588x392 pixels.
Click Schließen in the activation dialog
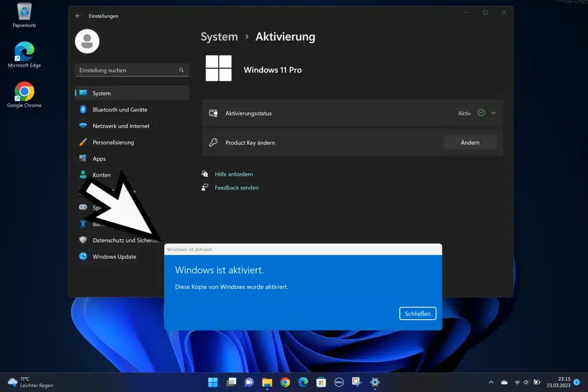tap(418, 314)
